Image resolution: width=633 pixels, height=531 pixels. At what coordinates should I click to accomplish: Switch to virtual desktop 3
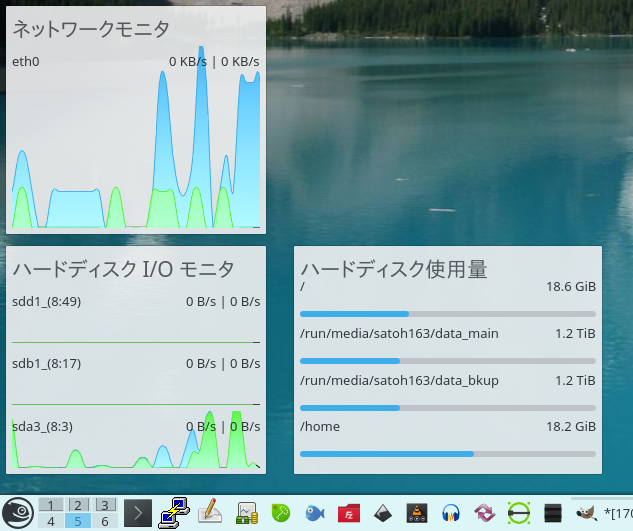coord(105,505)
